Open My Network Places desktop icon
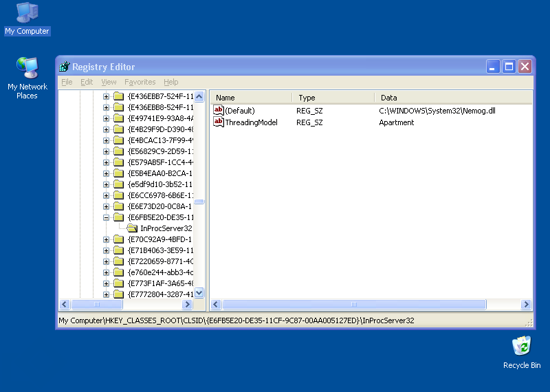Image resolution: width=550 pixels, height=392 pixels. click(27, 67)
